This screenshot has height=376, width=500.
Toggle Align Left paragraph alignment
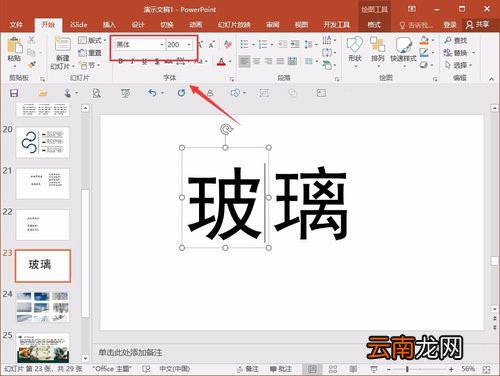(244, 61)
